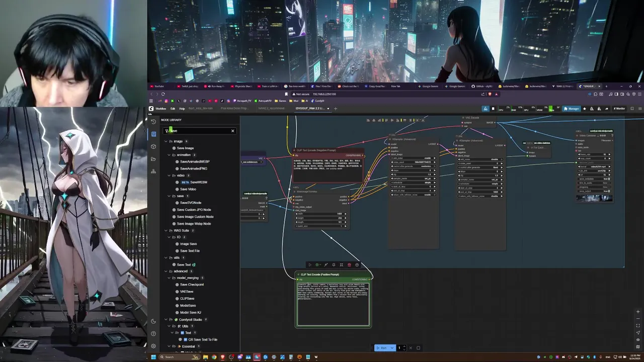
Task: Open the queue history sidebar icon
Action: (x=153, y=121)
